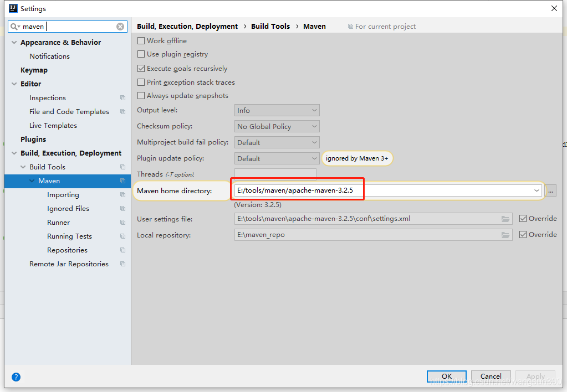Click project-level icon beside Remote Jar Repositories
This screenshot has height=392, width=567.
(123, 264)
